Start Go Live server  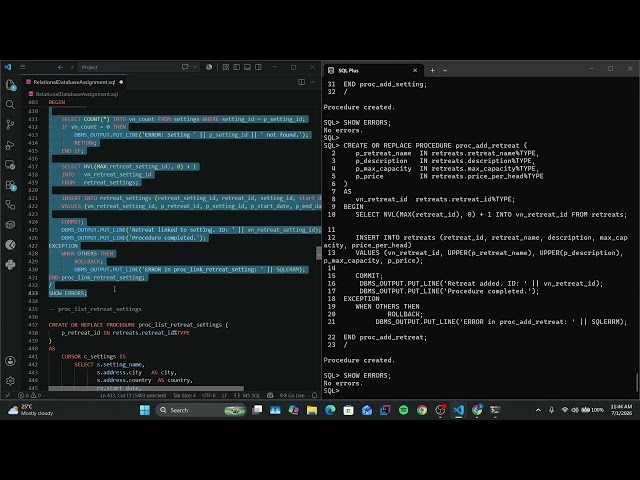point(292,395)
